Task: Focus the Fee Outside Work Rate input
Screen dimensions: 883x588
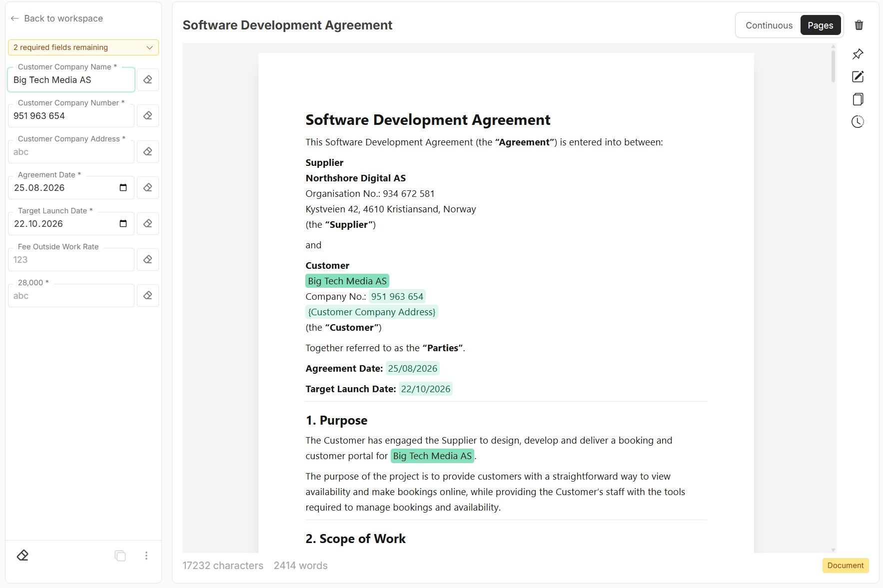Action: tap(71, 260)
